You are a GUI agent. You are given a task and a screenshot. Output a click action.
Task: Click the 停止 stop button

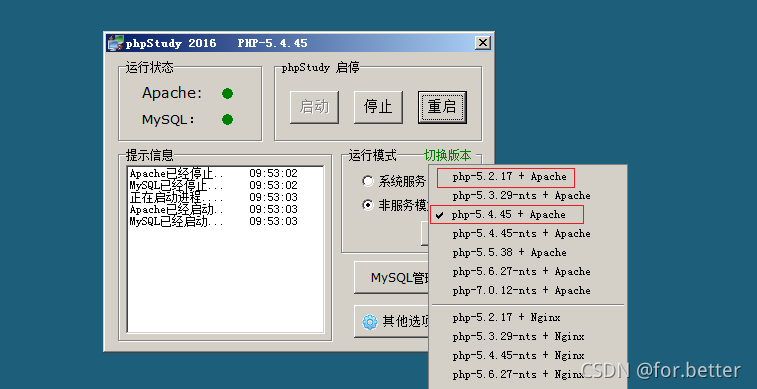(x=378, y=107)
